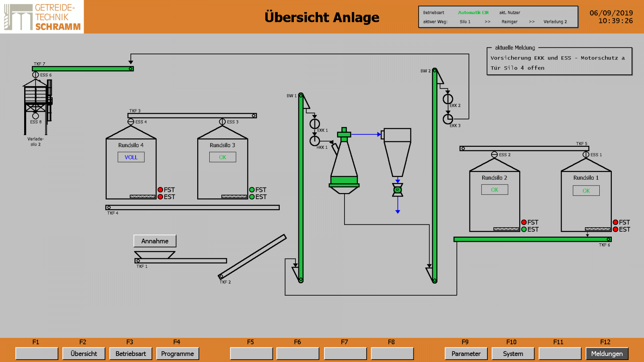
Task: Click the aktuelle Meldung message box
Action: coord(559,63)
